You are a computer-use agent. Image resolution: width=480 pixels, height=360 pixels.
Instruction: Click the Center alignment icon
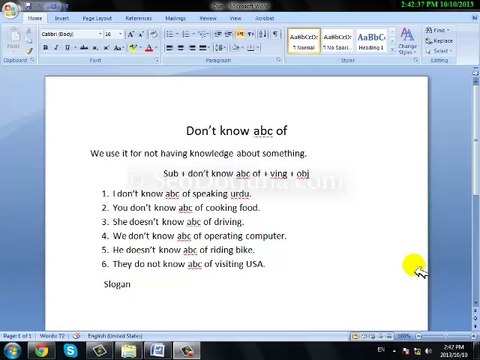pyautogui.click(x=180, y=48)
